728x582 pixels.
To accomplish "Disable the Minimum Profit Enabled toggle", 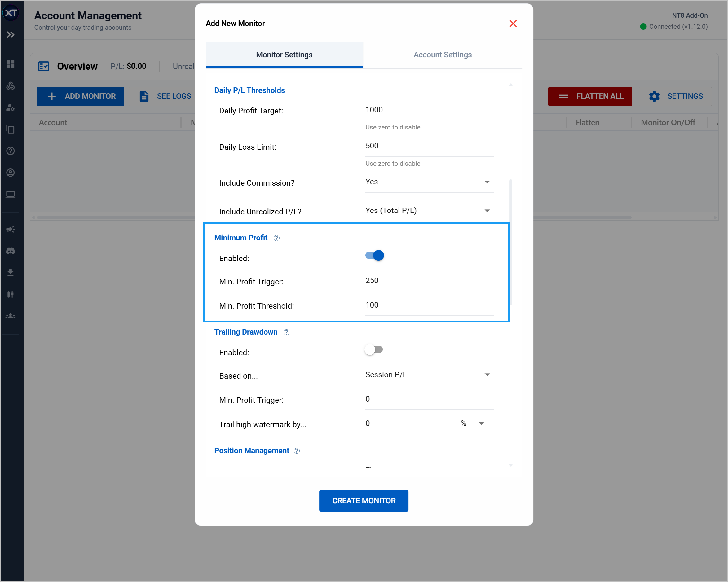I will [x=374, y=256].
